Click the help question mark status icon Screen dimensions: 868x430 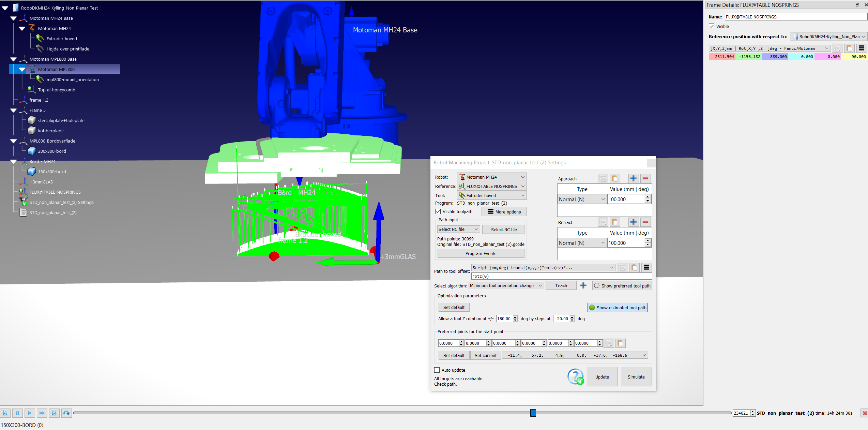(576, 377)
